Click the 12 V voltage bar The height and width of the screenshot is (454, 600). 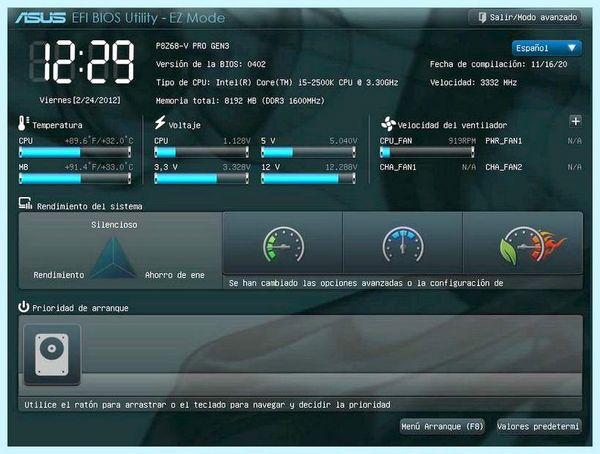click(308, 178)
